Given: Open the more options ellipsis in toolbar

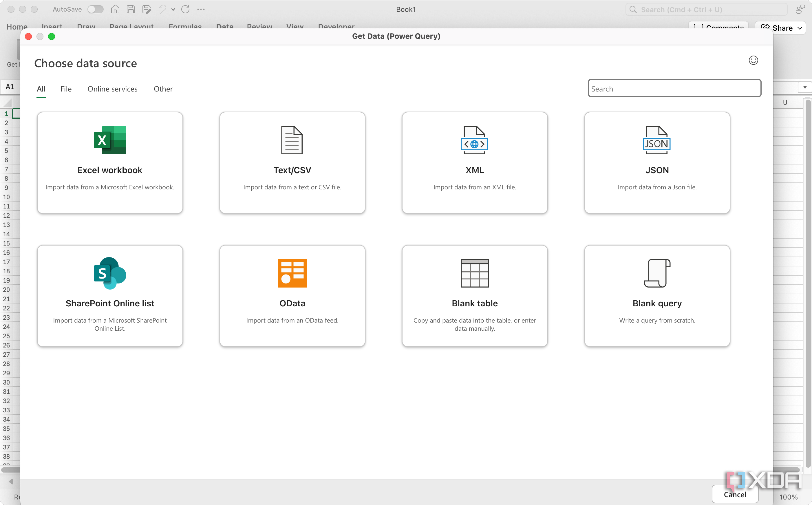Looking at the screenshot, I should pyautogui.click(x=201, y=9).
